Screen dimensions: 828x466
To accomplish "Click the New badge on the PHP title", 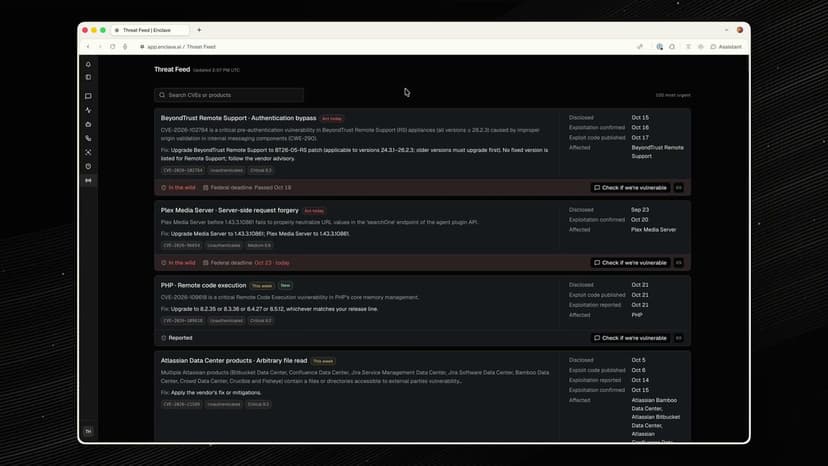I will pyautogui.click(x=285, y=286).
